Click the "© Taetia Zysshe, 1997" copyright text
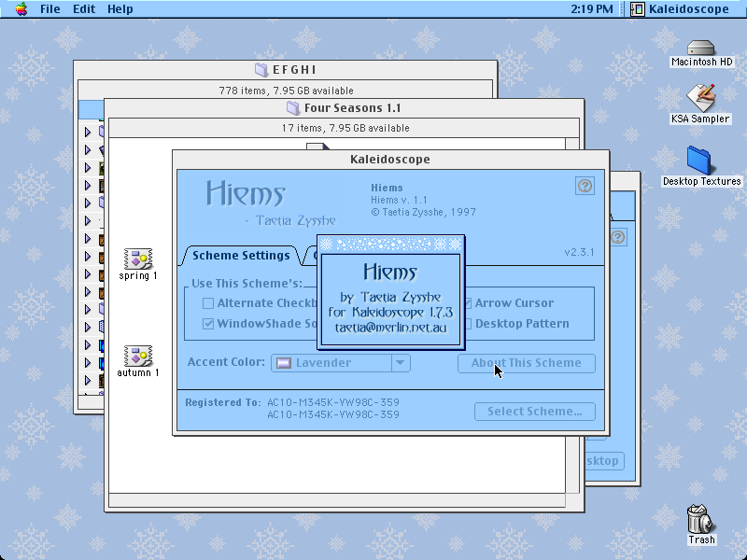 pyautogui.click(x=423, y=212)
